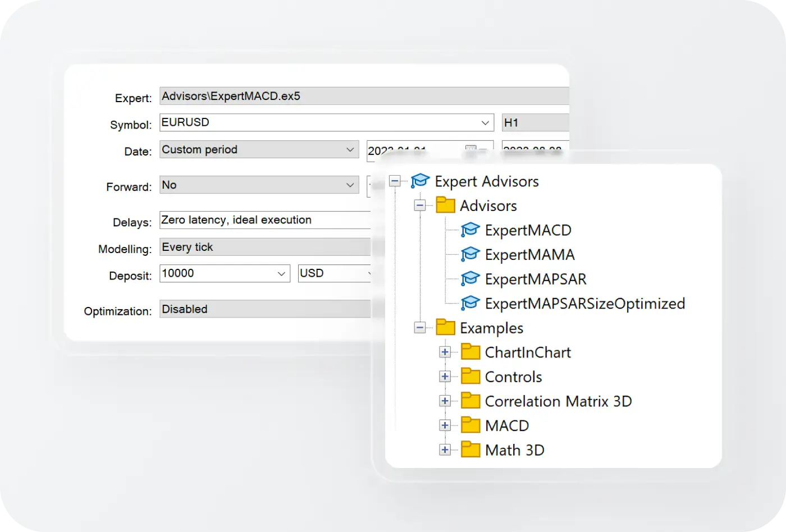Click the Expert Advisors root hat icon
The width and height of the screenshot is (786, 532).
point(420,181)
